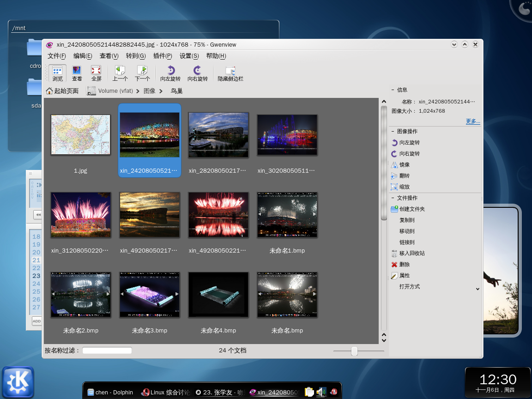Select thumbnail xin_28208050217
This screenshot has height=399, width=532.
[x=218, y=135]
